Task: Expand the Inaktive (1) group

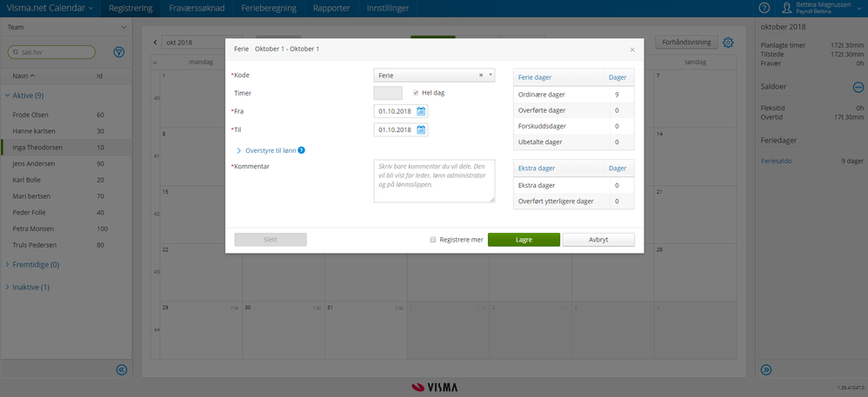Action: (27, 287)
